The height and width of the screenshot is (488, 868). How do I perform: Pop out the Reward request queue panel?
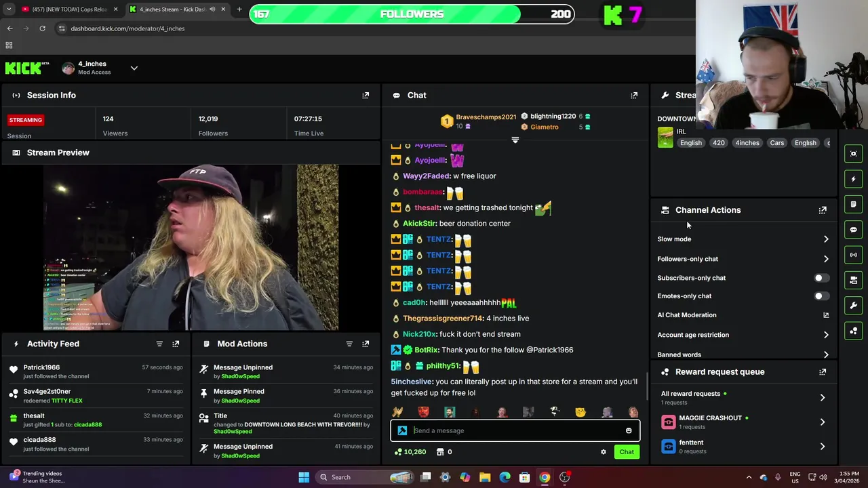click(823, 372)
